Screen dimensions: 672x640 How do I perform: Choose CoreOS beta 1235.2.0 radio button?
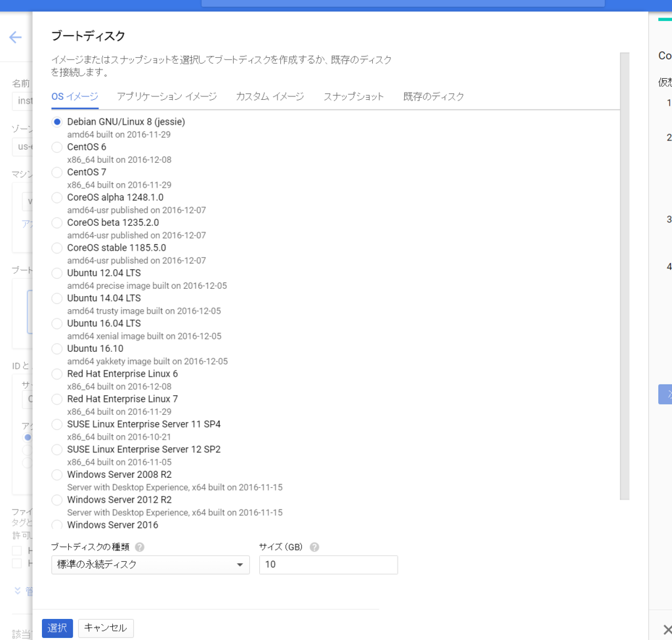coord(57,223)
